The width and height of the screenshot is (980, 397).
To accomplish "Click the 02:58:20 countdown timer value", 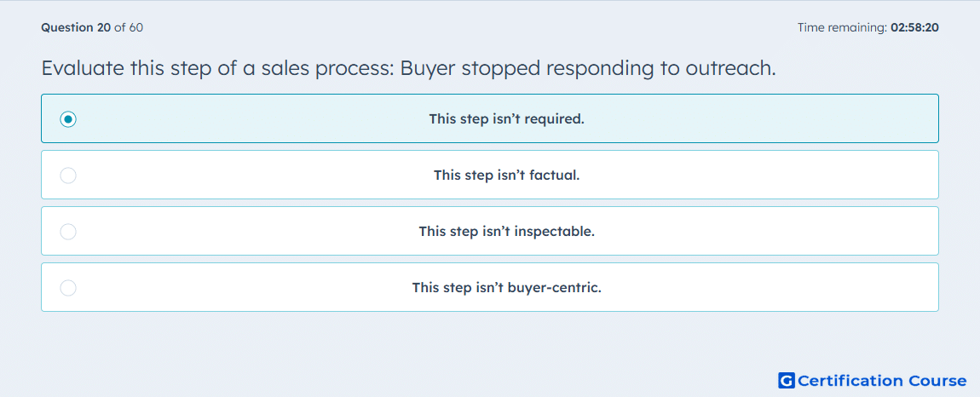I will coord(914,27).
